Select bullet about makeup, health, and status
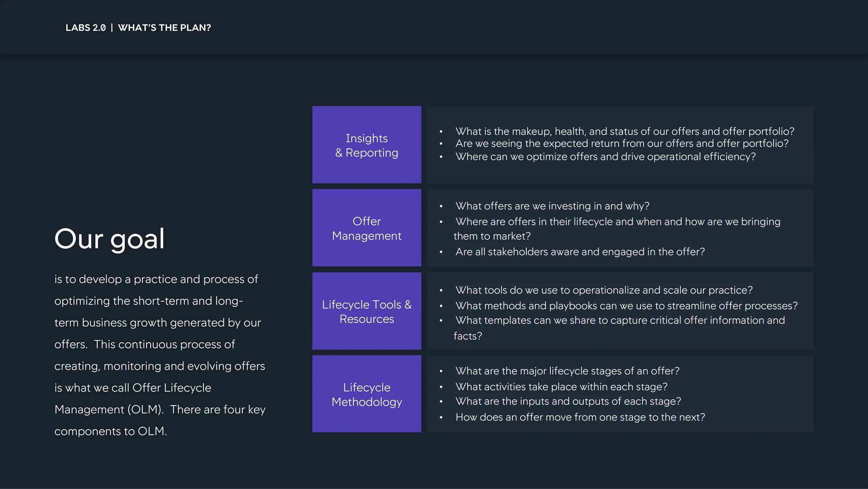Viewport: 868px width, 489px height. click(x=625, y=131)
